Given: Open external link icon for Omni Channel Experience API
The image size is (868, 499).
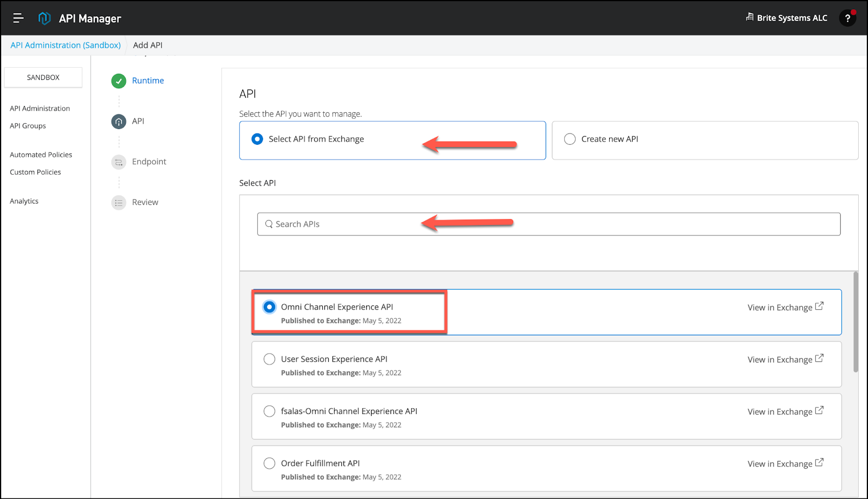Looking at the screenshot, I should pyautogui.click(x=819, y=306).
